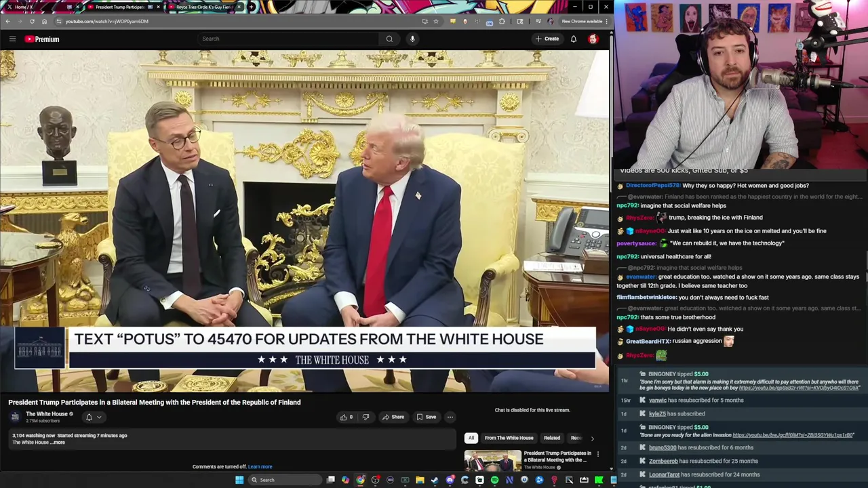
Task: Click povertysauce chat username
Action: [x=636, y=243]
